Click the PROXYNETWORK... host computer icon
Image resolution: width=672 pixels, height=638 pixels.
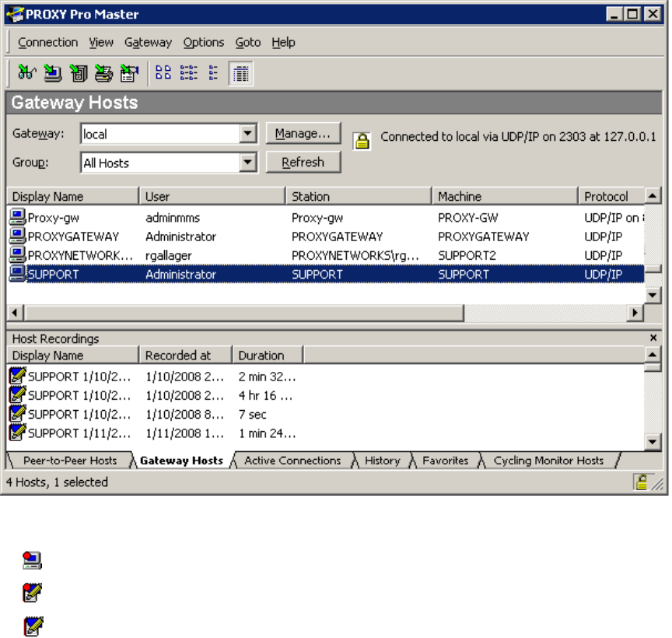17,254
